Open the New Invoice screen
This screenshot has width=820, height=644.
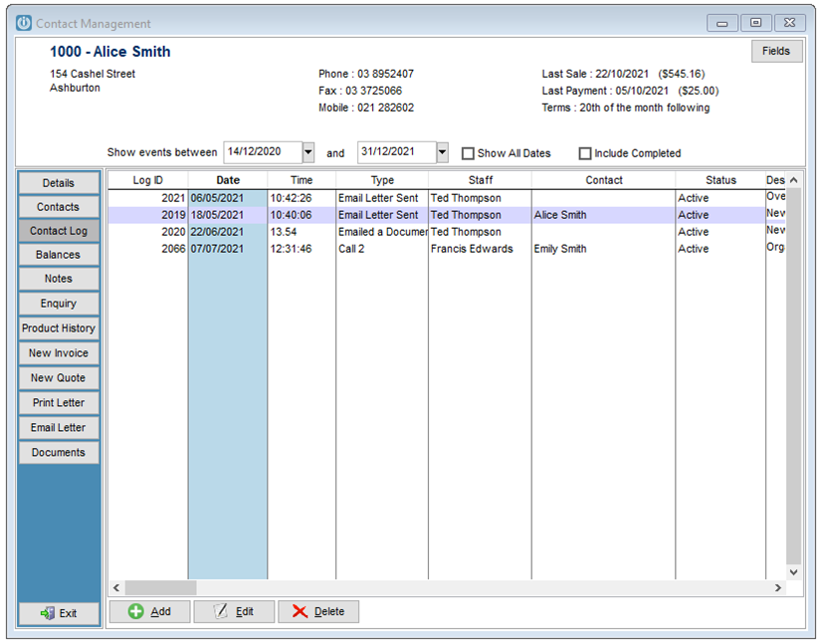click(x=58, y=352)
